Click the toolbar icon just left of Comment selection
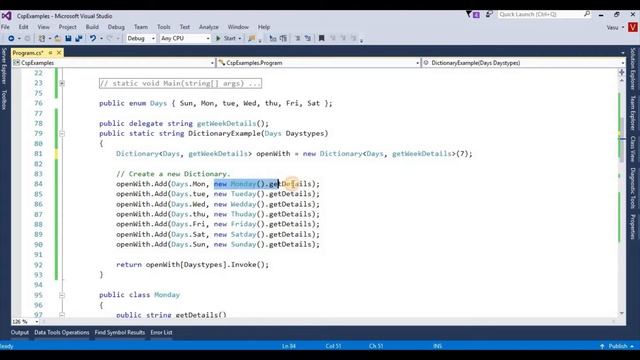Screen dimensions: 640x360 [273, 38]
